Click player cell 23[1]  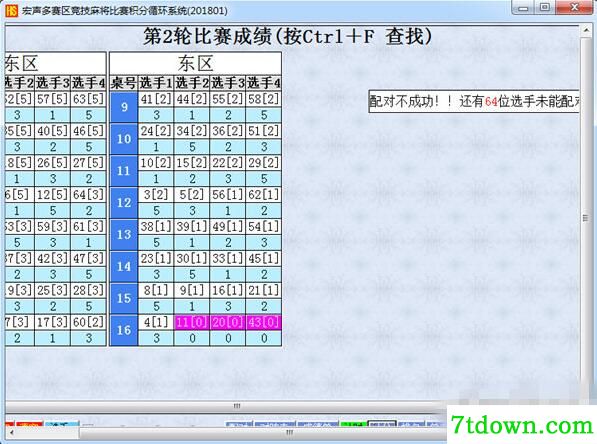pos(156,259)
